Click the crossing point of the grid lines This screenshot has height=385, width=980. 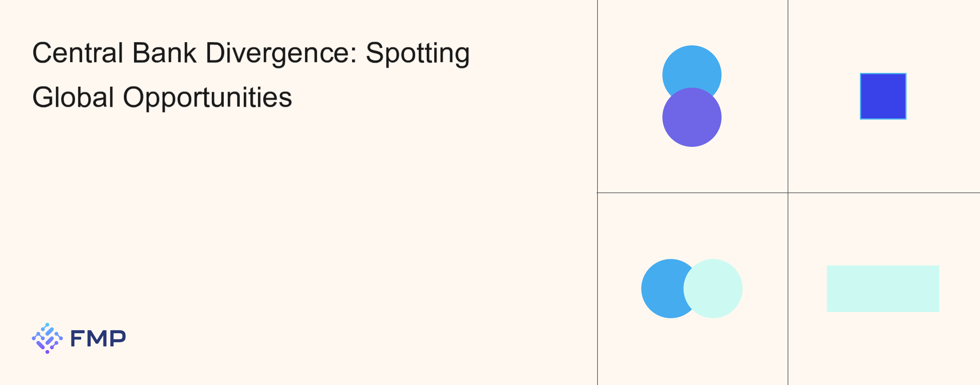pos(788,193)
